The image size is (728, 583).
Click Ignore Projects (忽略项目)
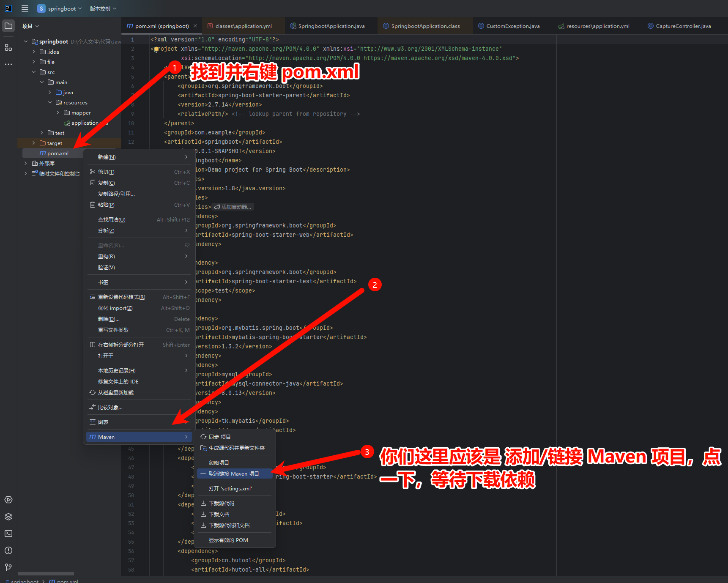pyautogui.click(x=235, y=463)
